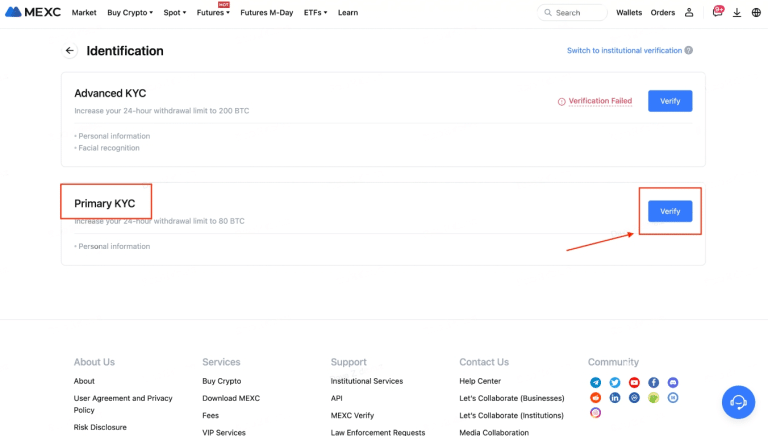Open the Help Center link
Image resolution: width=768 pixels, height=436 pixels.
480,381
